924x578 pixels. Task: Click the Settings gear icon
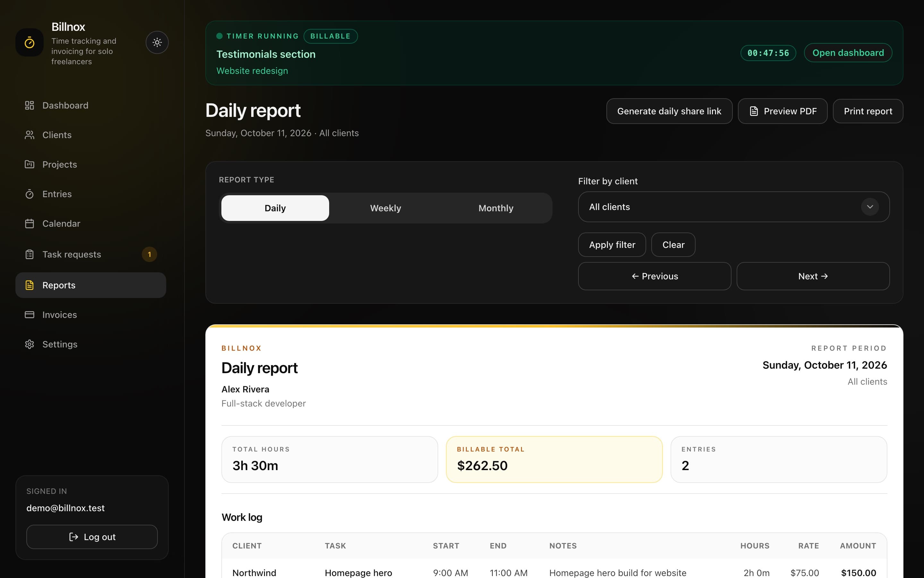click(x=30, y=344)
